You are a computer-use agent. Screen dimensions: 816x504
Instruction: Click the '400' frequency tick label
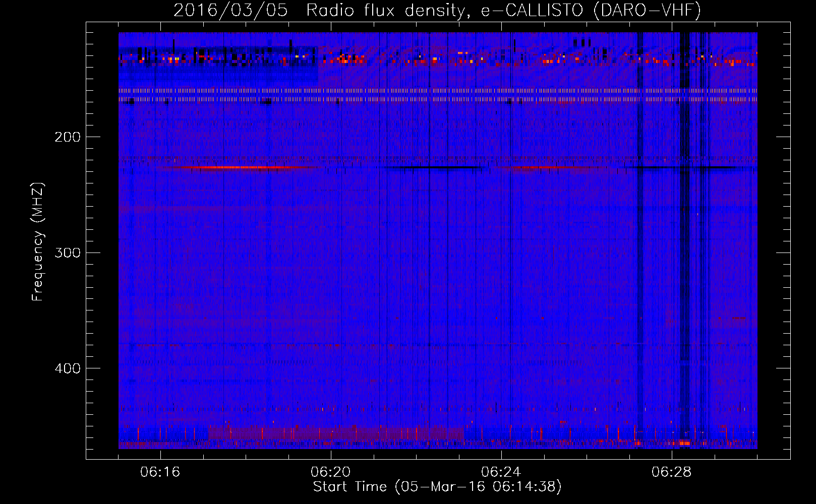tap(68, 368)
